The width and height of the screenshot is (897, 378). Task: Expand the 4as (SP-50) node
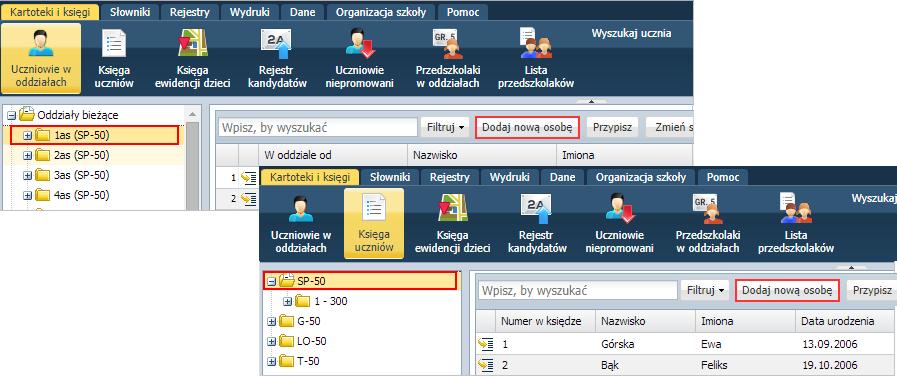click(x=27, y=195)
